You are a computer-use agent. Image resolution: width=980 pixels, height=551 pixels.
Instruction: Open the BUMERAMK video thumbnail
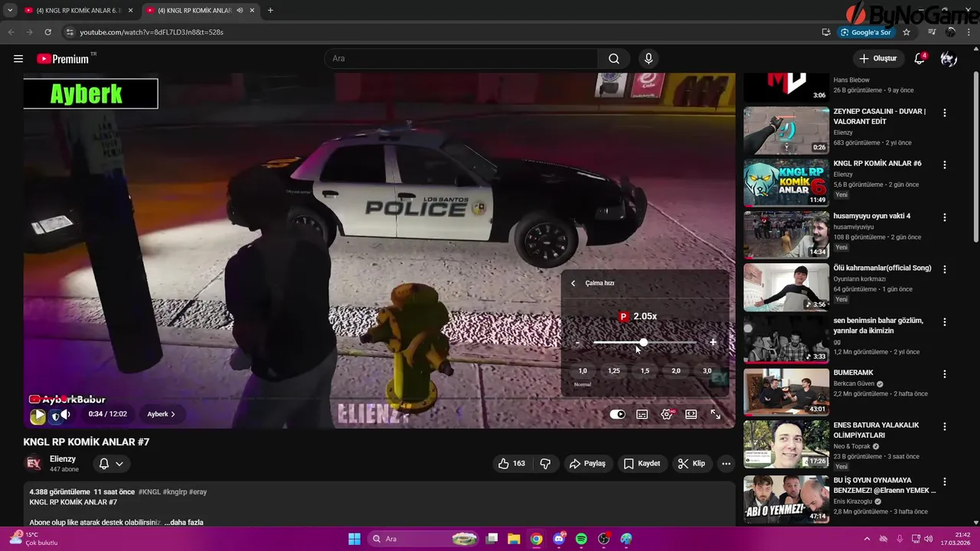(x=786, y=392)
